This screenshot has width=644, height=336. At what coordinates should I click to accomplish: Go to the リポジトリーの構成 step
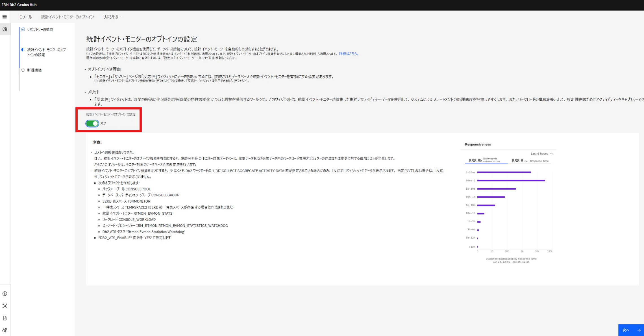tap(40, 29)
